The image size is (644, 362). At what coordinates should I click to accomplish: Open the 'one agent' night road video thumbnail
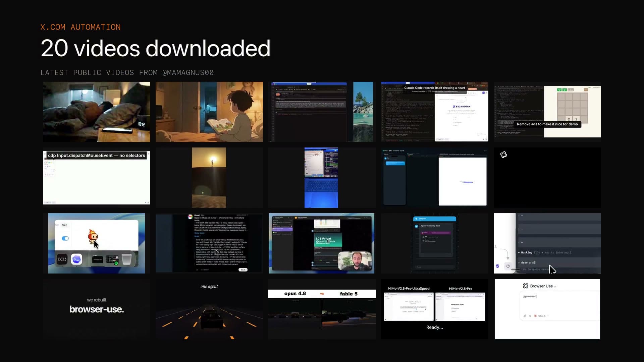coord(209,309)
